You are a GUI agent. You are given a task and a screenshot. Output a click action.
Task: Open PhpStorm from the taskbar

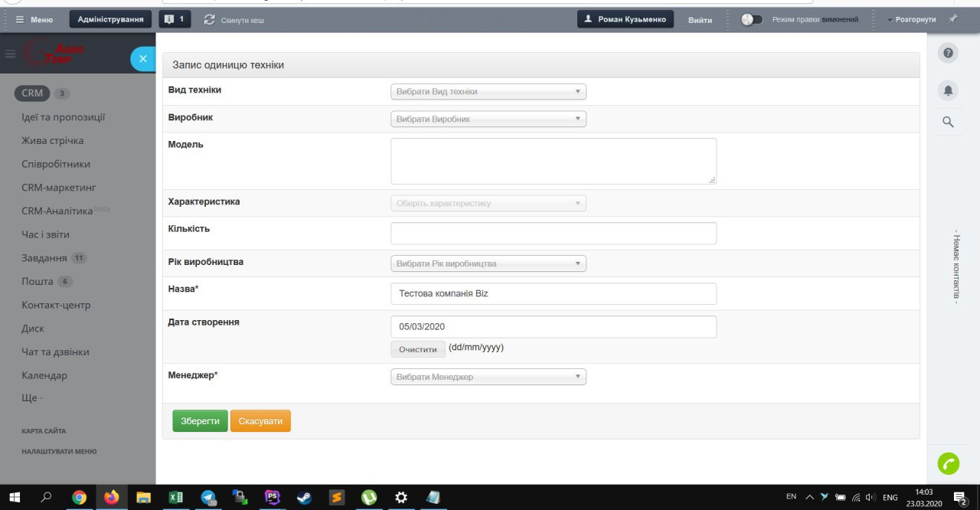[273, 498]
